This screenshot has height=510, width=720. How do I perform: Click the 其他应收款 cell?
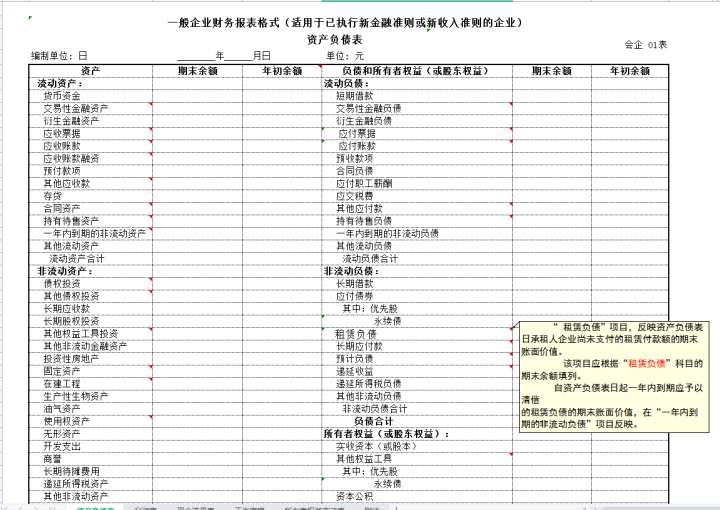(90, 184)
